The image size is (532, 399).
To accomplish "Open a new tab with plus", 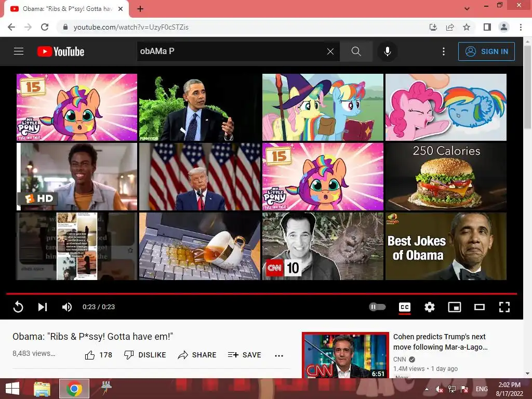I will (x=140, y=9).
